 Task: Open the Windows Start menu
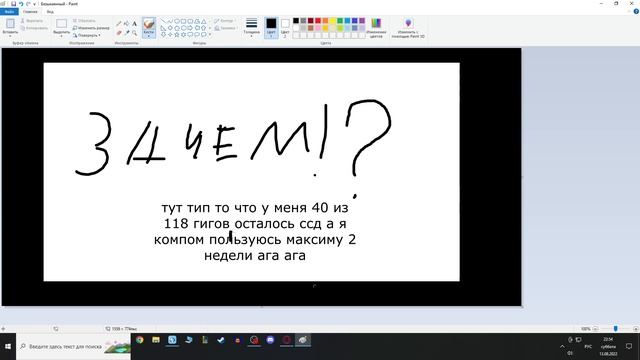click(8, 347)
